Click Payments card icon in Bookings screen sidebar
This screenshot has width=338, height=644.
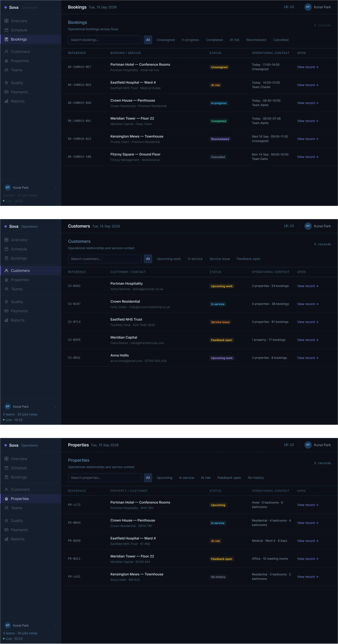(x=6, y=92)
